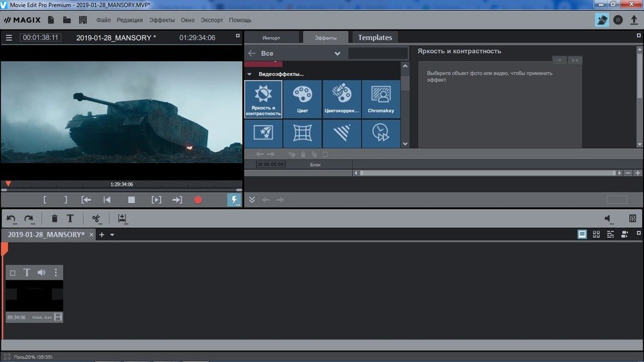644x362 pixels.
Task: Toggle the lightning performance button
Action: pyautogui.click(x=234, y=200)
